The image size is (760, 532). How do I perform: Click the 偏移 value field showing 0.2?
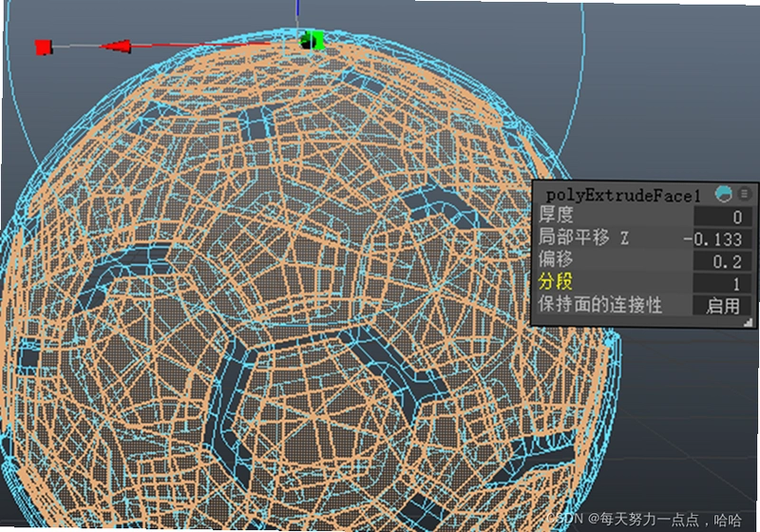(x=723, y=261)
